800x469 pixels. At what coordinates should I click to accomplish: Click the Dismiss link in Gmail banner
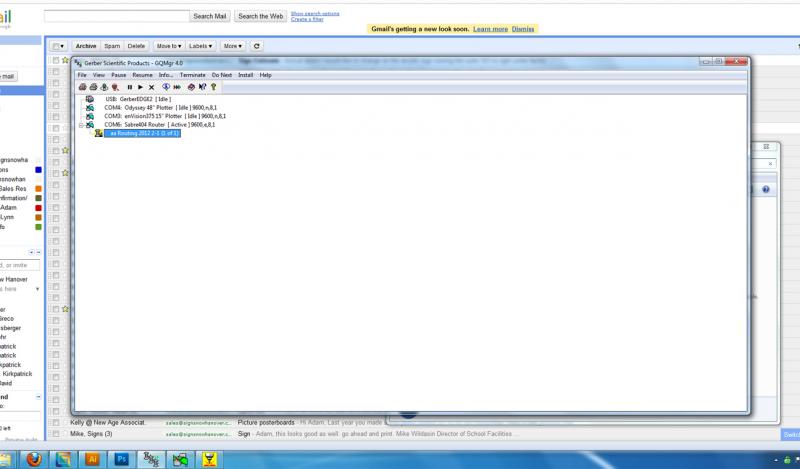[523, 29]
